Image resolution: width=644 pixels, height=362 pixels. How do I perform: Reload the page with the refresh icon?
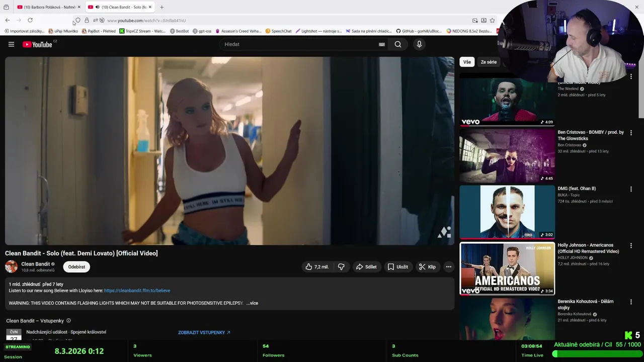pyautogui.click(x=30, y=20)
